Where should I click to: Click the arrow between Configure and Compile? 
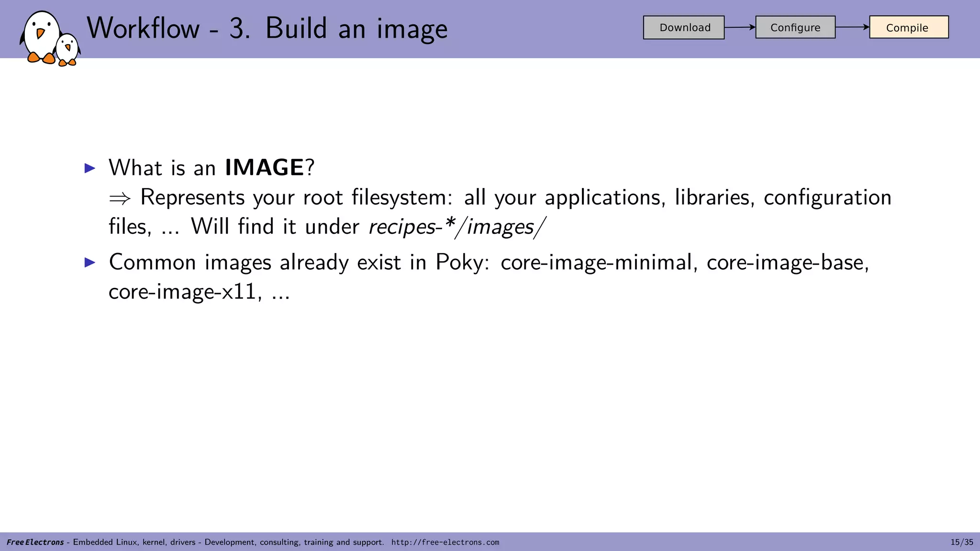point(852,27)
